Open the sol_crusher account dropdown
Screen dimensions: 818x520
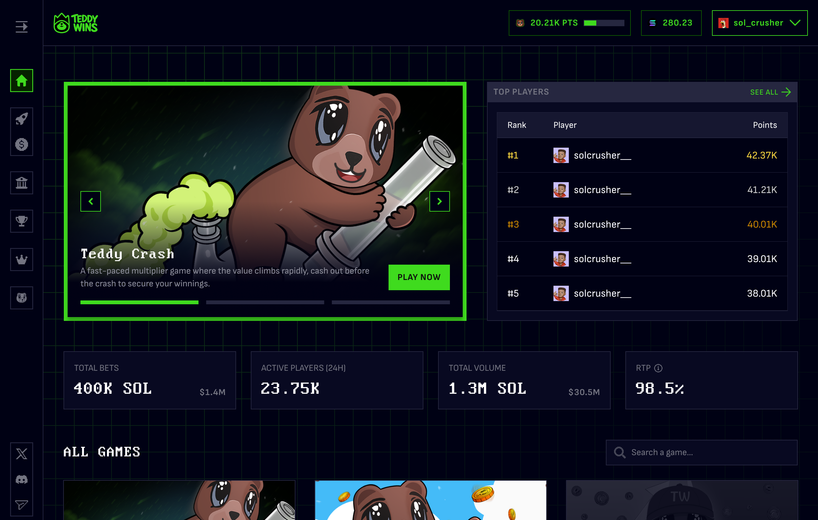click(760, 23)
